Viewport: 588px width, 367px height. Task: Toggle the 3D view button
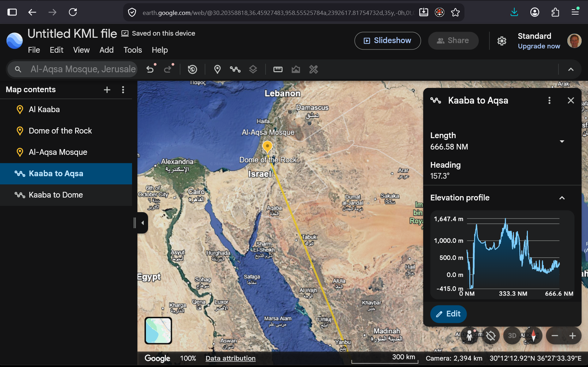(x=512, y=335)
